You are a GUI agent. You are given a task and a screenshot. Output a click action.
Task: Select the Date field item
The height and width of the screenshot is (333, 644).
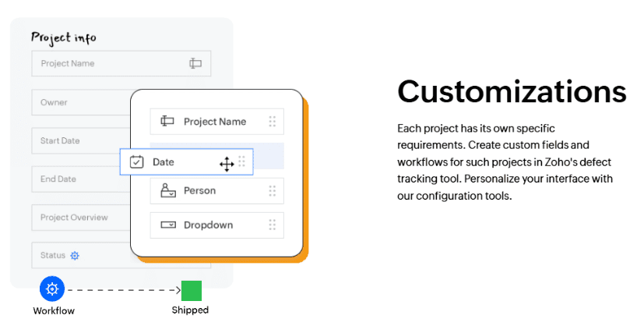[x=164, y=162]
